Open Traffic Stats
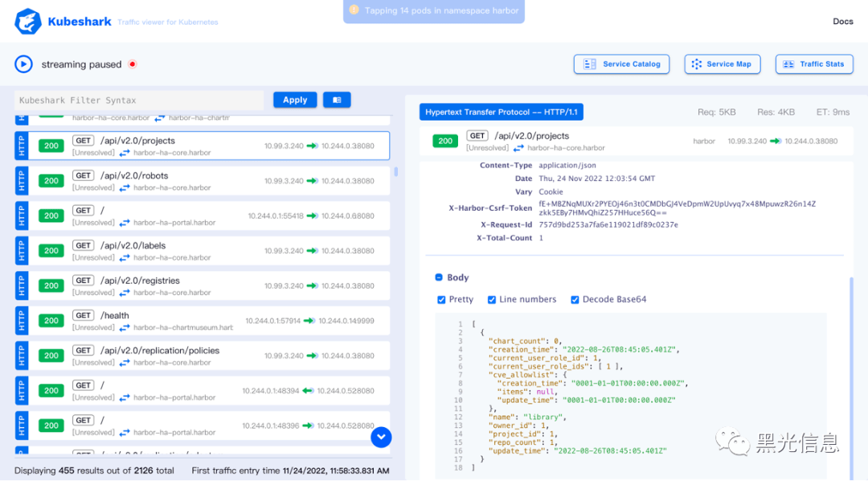The image size is (868, 481). pyautogui.click(x=814, y=64)
